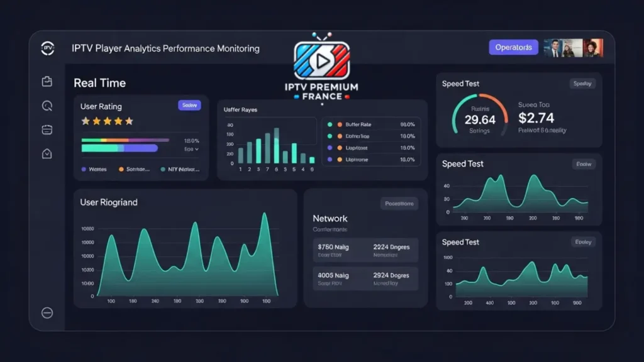Open the top Speed Test card selector
The width and height of the screenshot is (644, 362).
pyautogui.click(x=582, y=84)
